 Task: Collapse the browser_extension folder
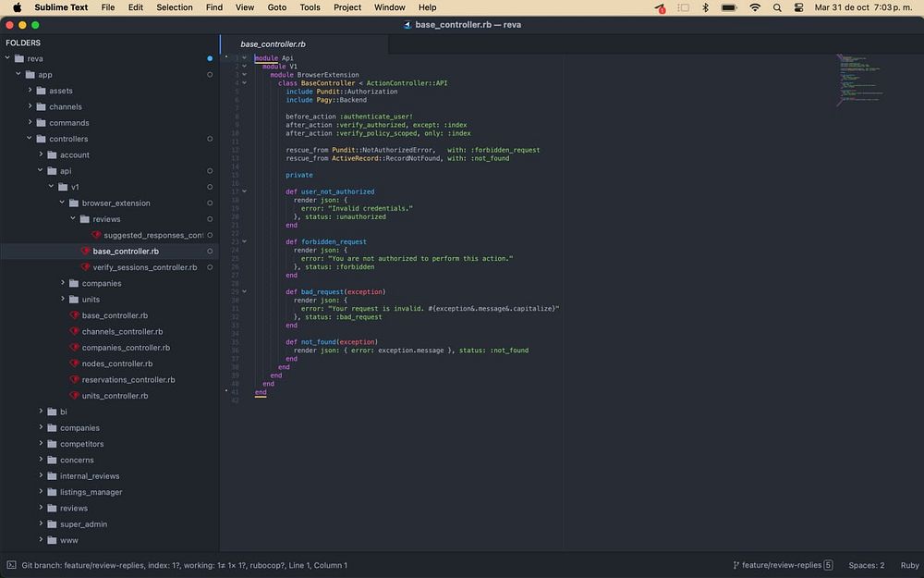point(63,203)
